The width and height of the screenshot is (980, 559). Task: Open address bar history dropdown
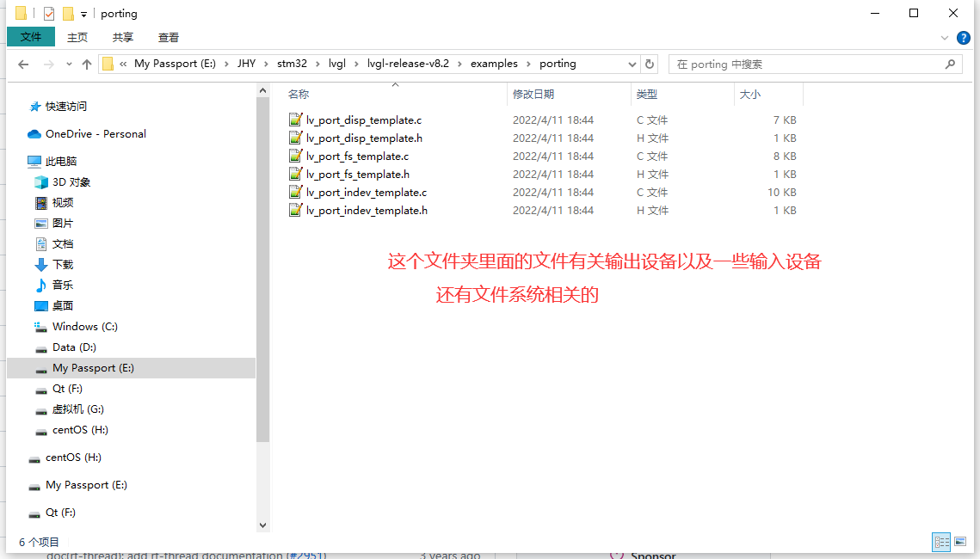point(632,64)
